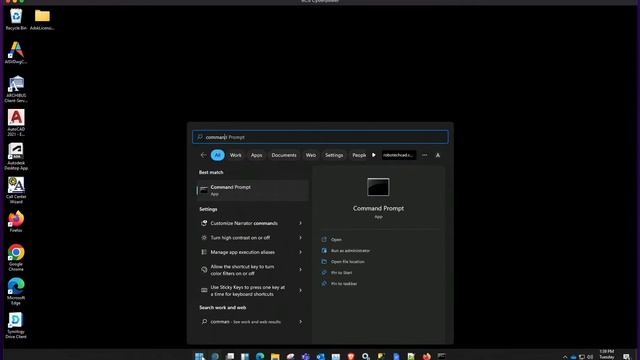Viewport: 640px width, 360px height.
Task: Expand Sticky Keys result chevron
Action: click(300, 291)
